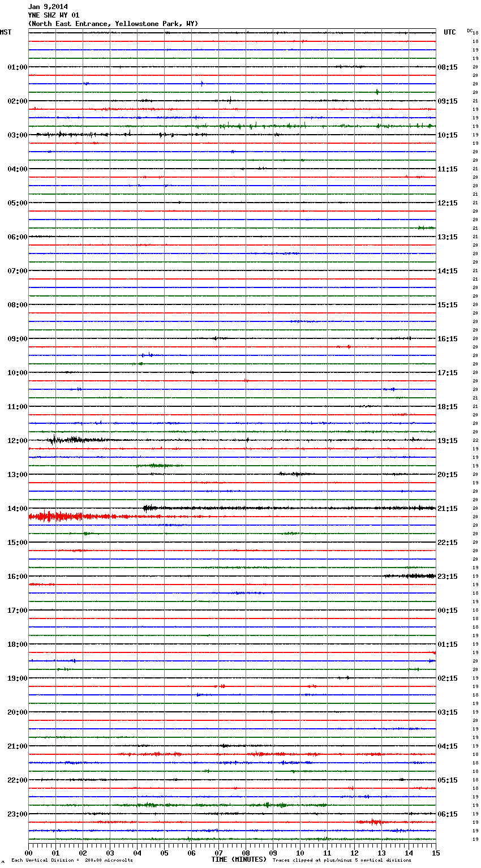Click the 02:00 MST time label
The height and width of the screenshot is (868, 481).
coord(18,101)
